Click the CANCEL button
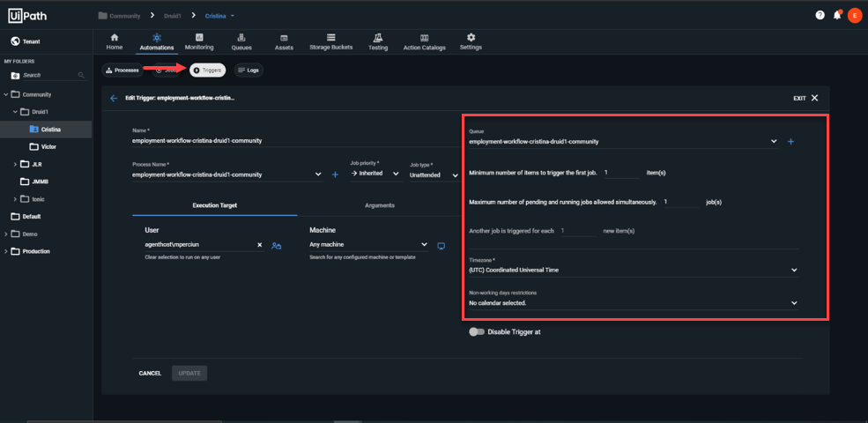Viewport: 868px width, 423px height. tap(150, 373)
